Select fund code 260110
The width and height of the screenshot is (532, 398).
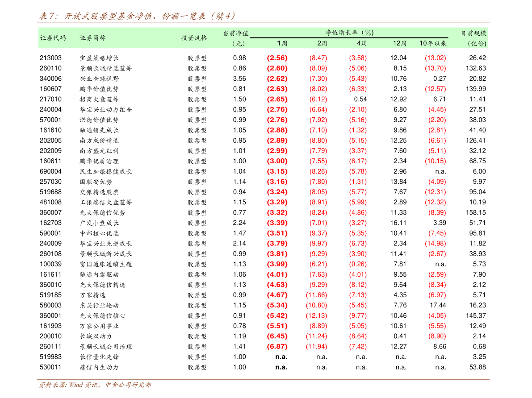coord(50,68)
